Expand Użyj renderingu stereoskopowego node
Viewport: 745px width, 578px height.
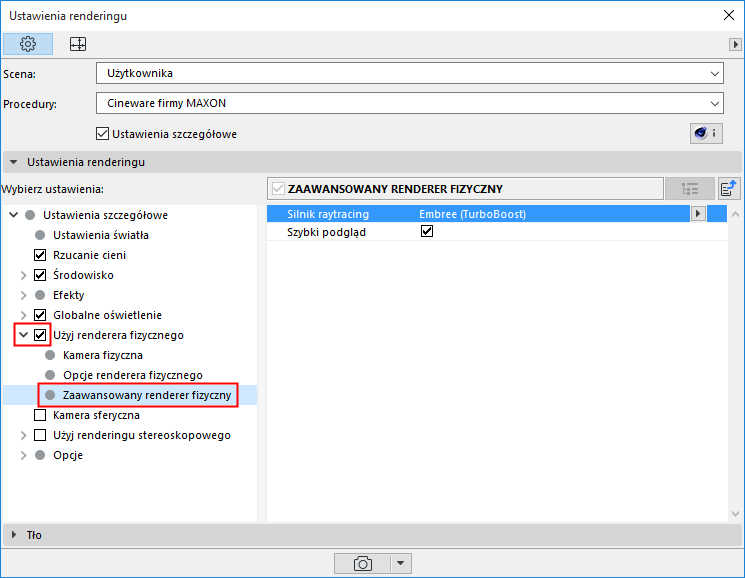(x=23, y=436)
